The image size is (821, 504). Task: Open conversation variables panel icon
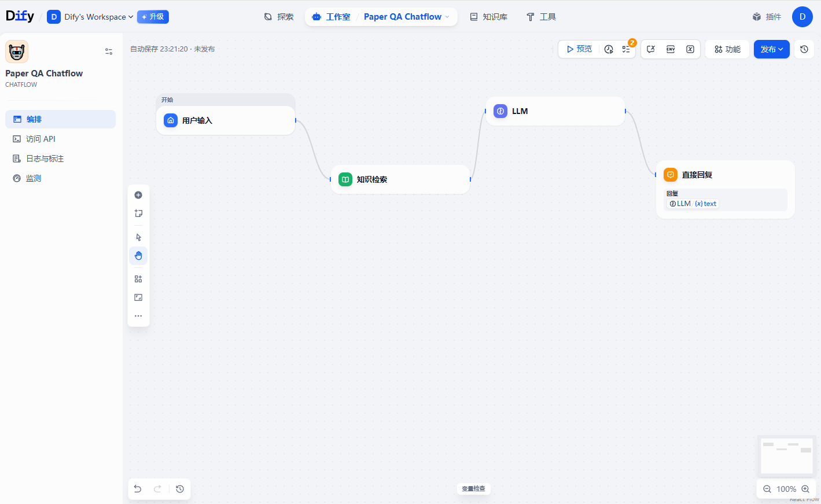(651, 49)
